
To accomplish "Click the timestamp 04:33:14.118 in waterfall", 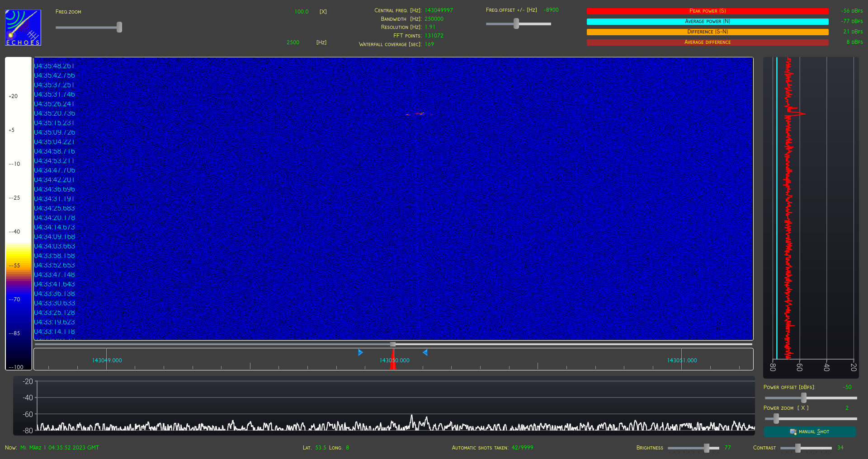I will tap(55, 332).
